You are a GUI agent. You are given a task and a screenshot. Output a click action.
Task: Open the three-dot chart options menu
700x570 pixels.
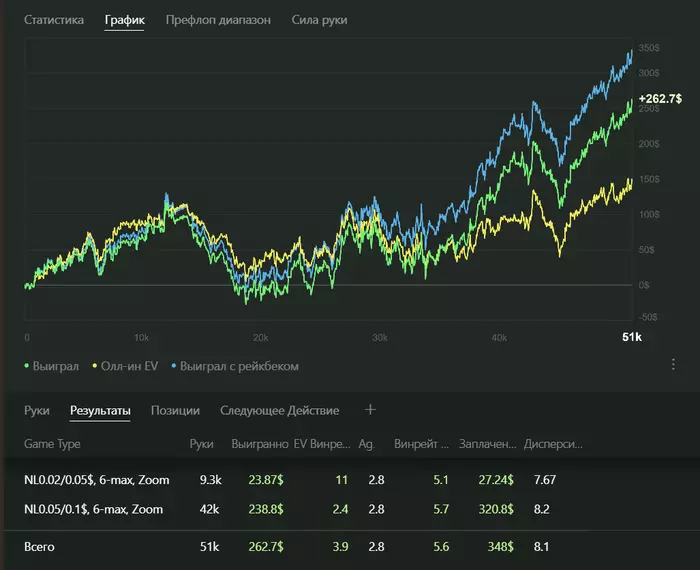[x=673, y=364]
